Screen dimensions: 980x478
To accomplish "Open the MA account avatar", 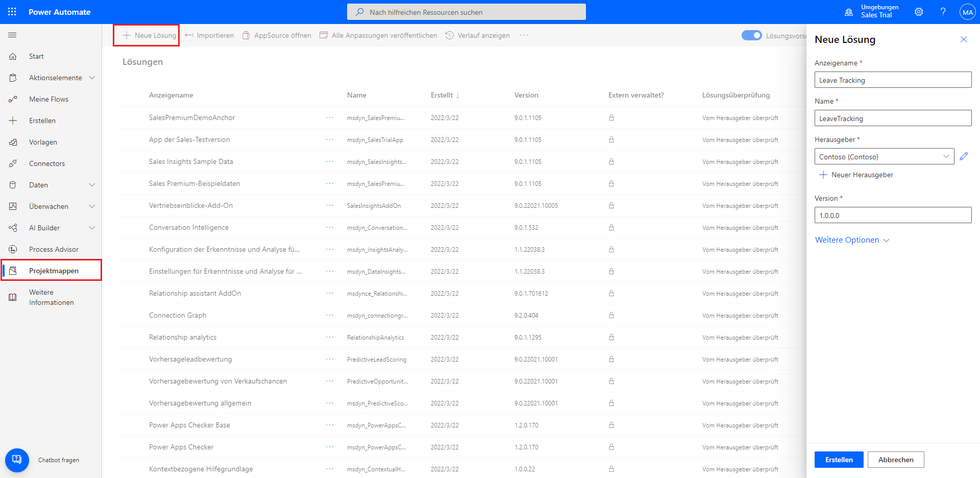I will coord(967,12).
